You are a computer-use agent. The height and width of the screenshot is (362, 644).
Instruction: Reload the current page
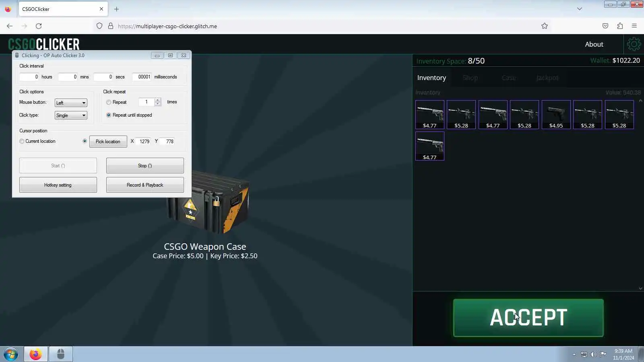coord(39,26)
